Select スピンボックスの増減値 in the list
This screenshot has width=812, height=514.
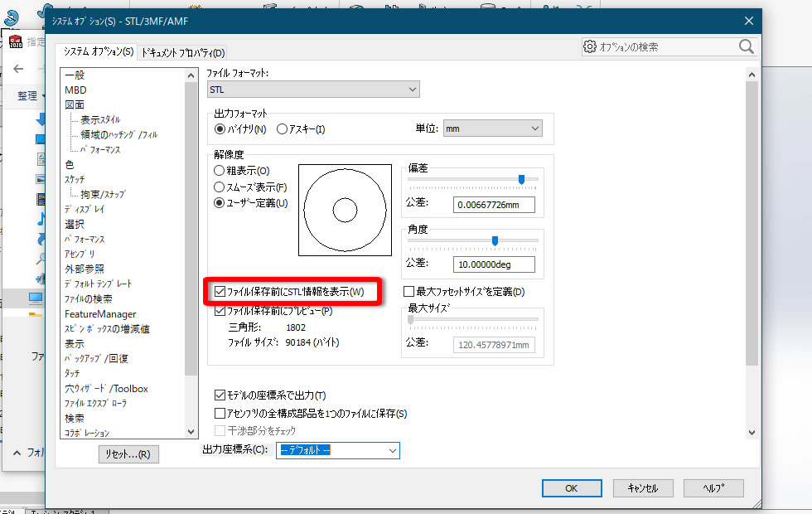(107, 329)
